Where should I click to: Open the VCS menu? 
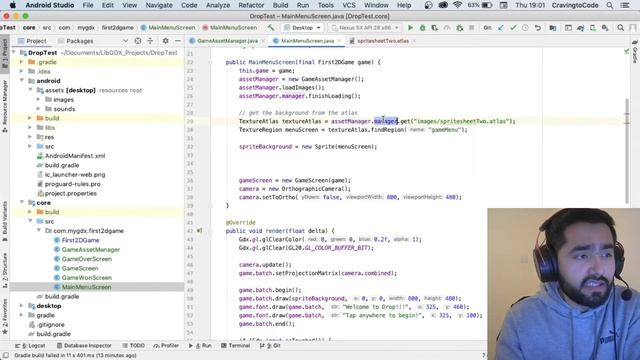tap(349, 5)
